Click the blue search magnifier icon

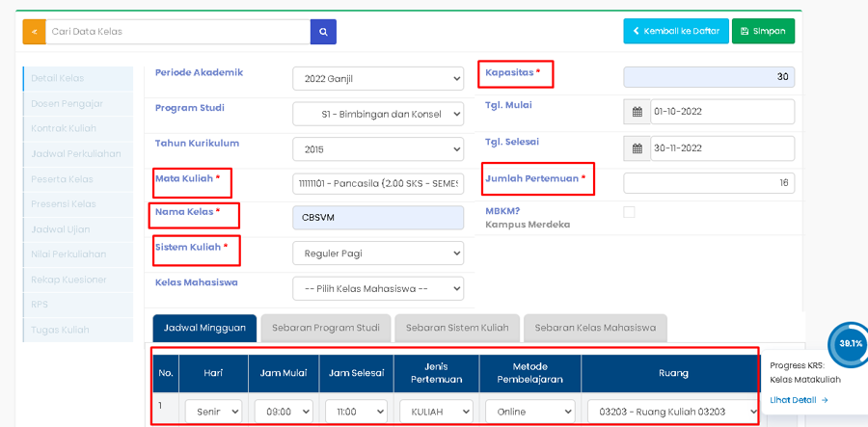click(x=323, y=32)
